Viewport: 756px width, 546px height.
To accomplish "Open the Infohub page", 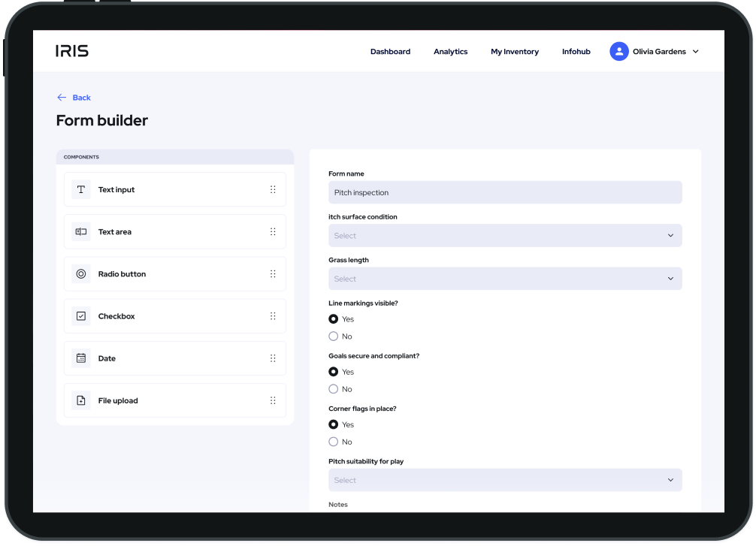I will pyautogui.click(x=576, y=51).
